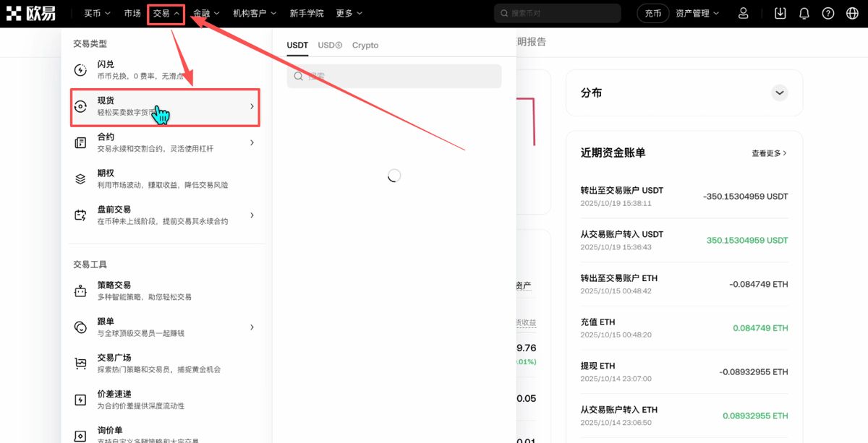Screen dimensions: 868x443
Task: Open the 交易广场 trading plaza icon
Action: [82, 362]
